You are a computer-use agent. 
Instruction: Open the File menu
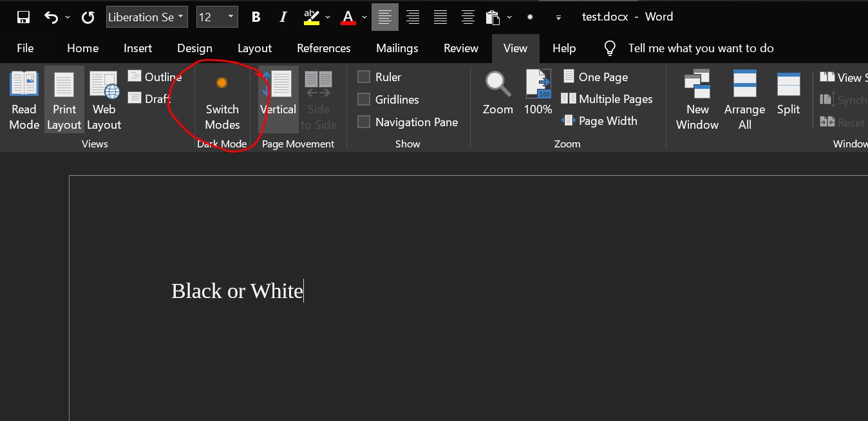[x=25, y=48]
